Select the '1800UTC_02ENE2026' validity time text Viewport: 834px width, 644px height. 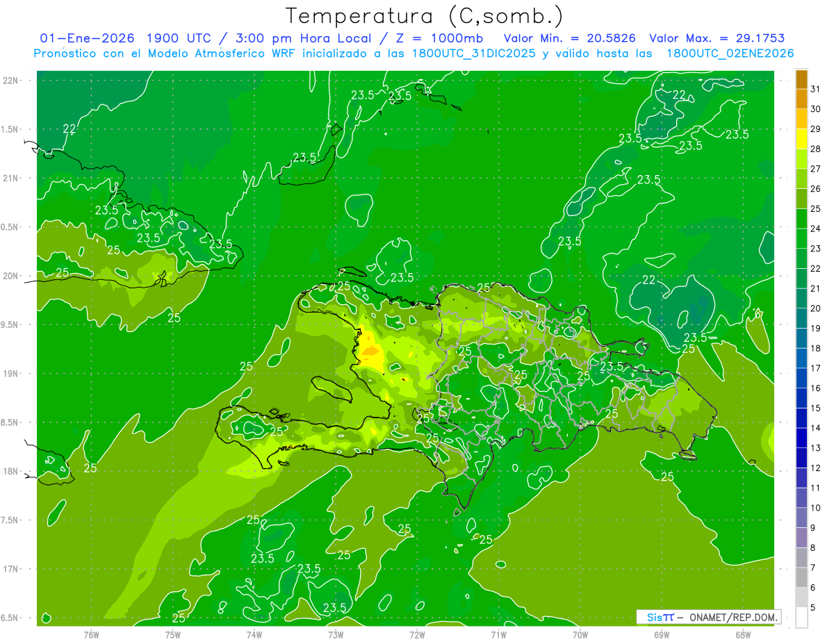tap(730, 53)
